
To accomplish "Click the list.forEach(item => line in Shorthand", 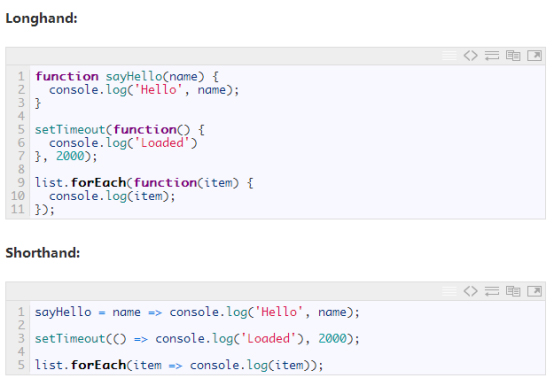I will [x=179, y=365].
